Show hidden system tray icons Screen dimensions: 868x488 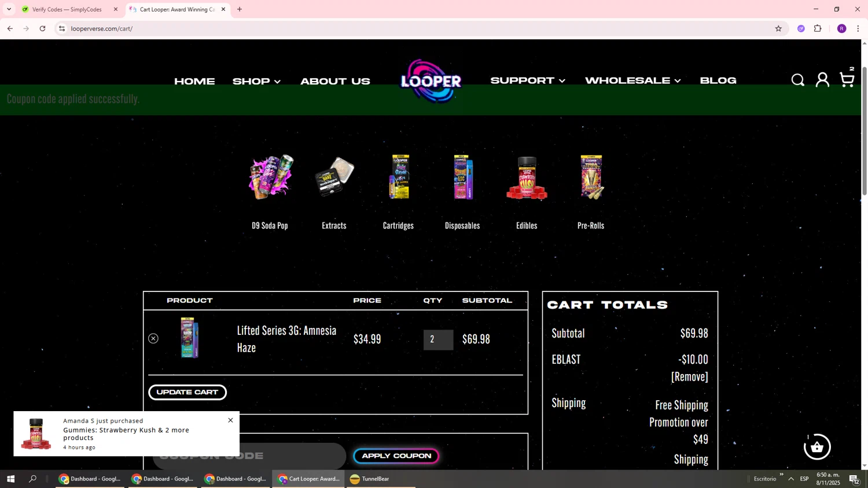point(791,479)
